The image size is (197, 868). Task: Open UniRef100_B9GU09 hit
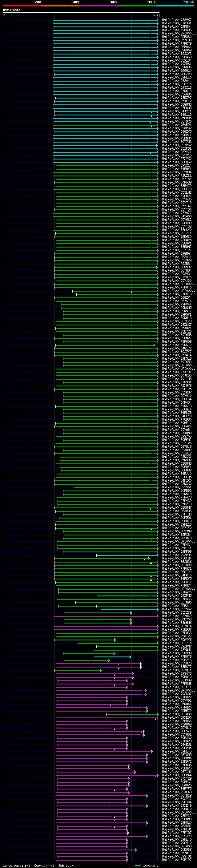177,50
